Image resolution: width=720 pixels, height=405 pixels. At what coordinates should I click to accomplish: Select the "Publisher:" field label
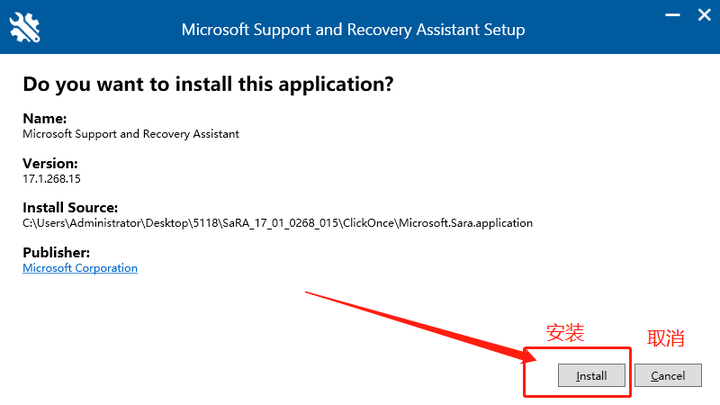pos(56,252)
